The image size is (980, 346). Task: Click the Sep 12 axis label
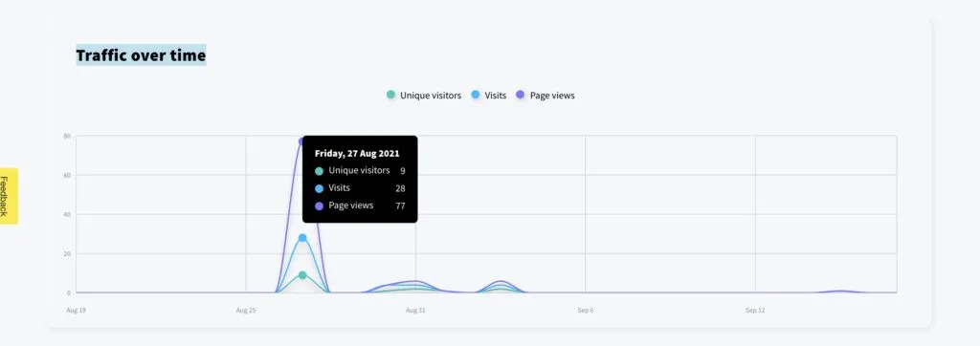755,310
